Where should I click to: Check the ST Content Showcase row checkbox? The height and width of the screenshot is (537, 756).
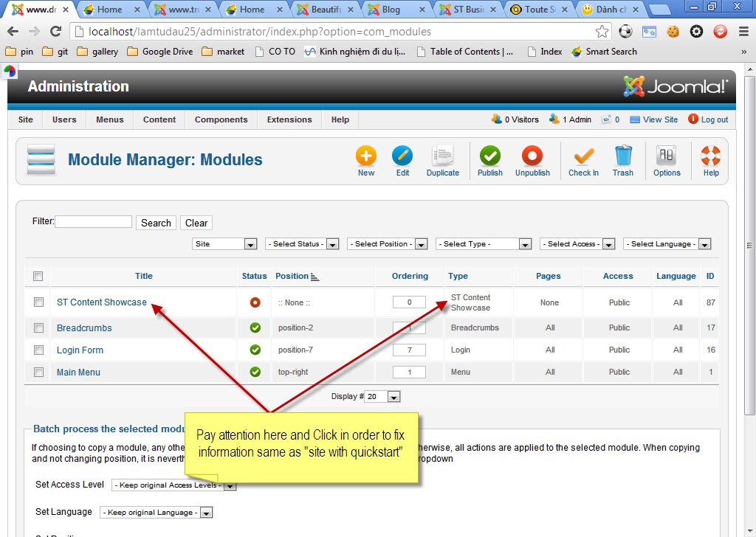click(38, 302)
